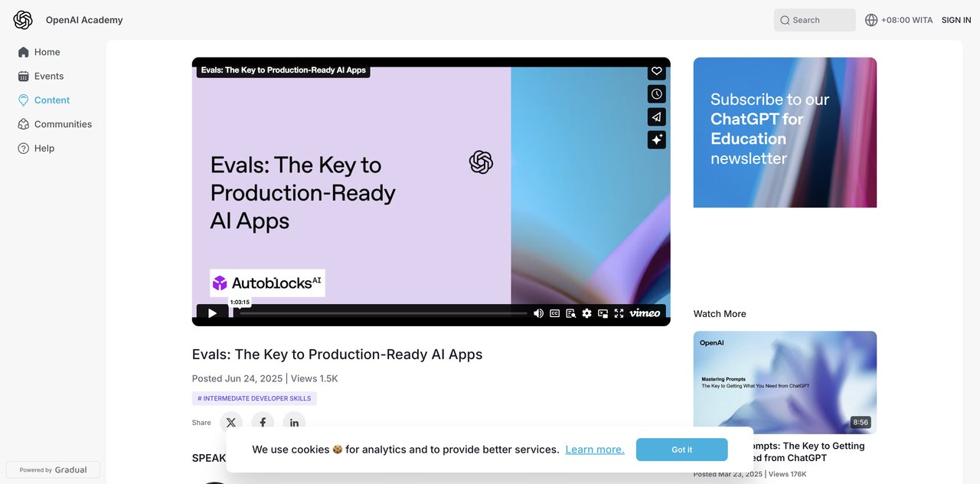Toggle fullscreen mode in the video player

619,312
